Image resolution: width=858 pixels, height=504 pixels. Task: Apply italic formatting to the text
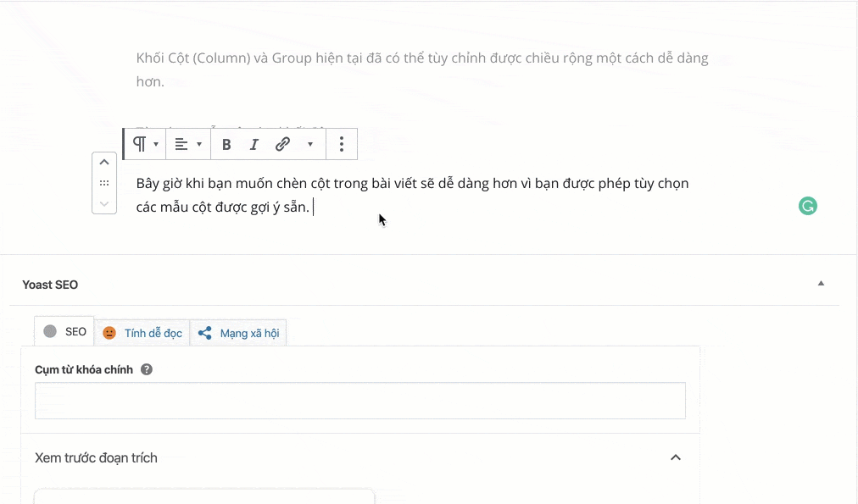click(x=253, y=144)
